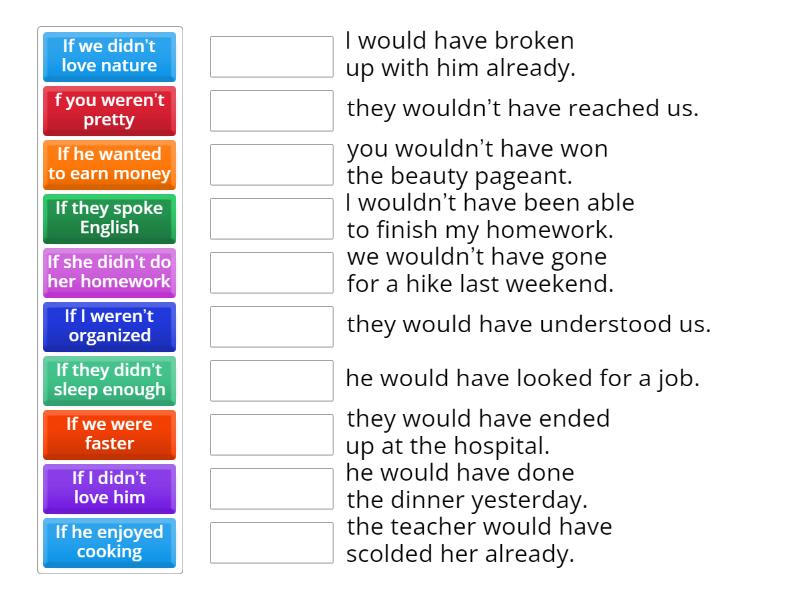Pick the purple 'If I didn't love him' tile
This screenshot has height=600, width=800.
coord(110,488)
